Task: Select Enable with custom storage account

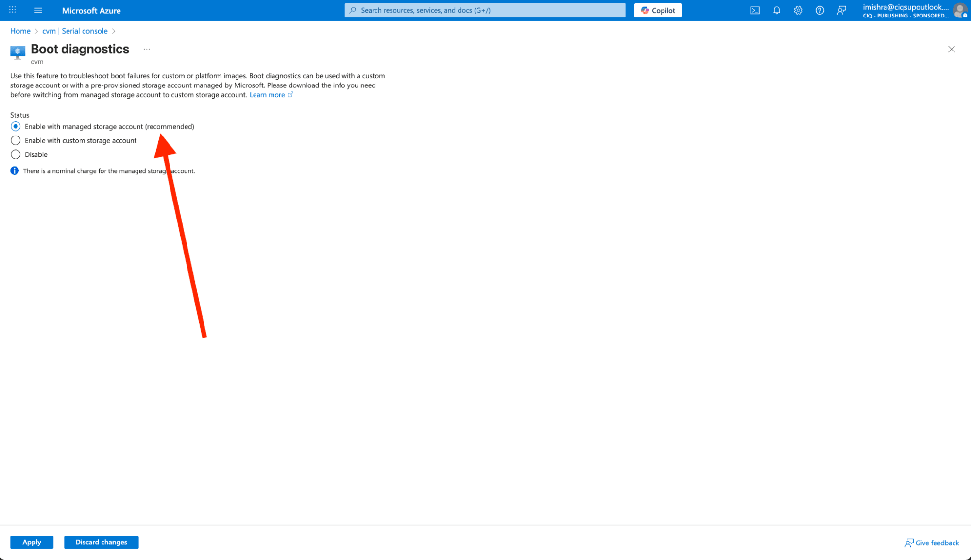Action: click(16, 140)
